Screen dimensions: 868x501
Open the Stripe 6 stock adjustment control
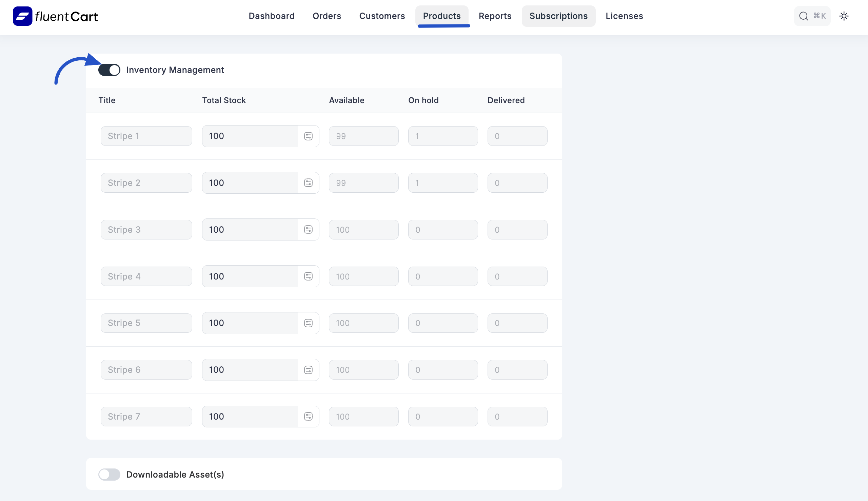[309, 369]
